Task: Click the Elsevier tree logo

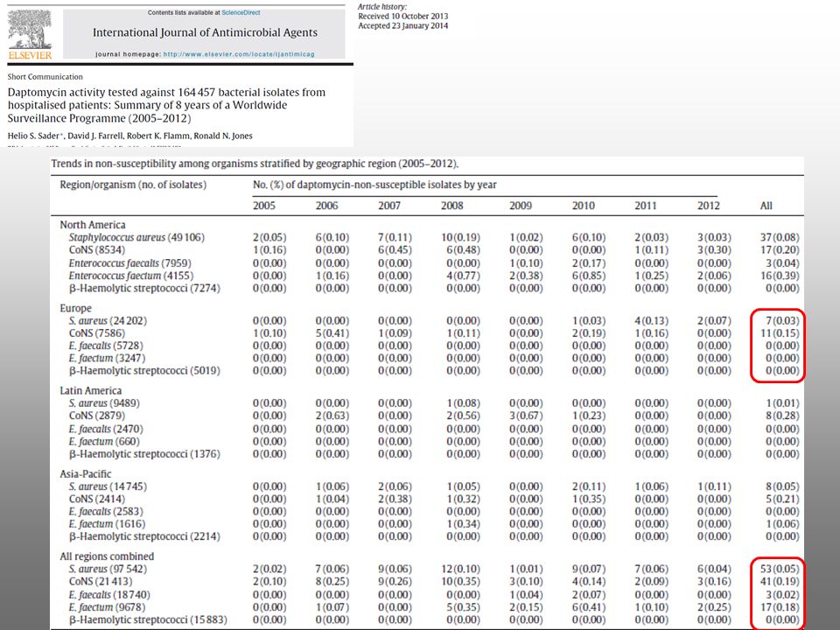Action: click(30, 34)
